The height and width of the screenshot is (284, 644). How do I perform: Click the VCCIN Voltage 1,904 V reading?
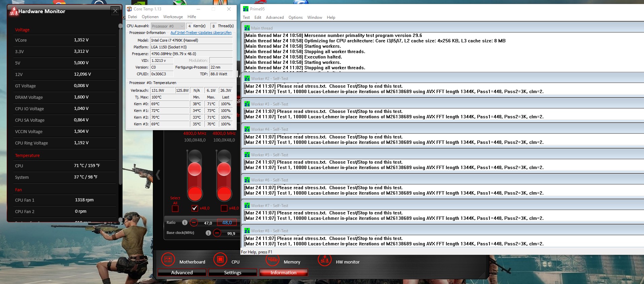point(81,131)
